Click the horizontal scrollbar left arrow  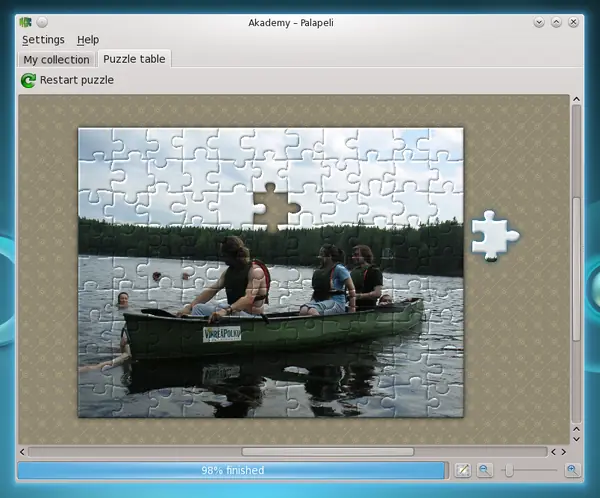click(22, 452)
